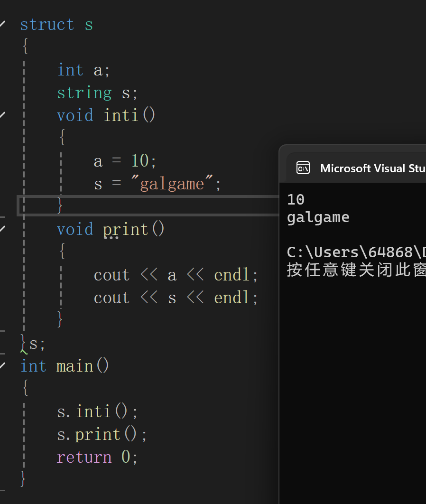Click the console output line '10'

[x=296, y=200]
